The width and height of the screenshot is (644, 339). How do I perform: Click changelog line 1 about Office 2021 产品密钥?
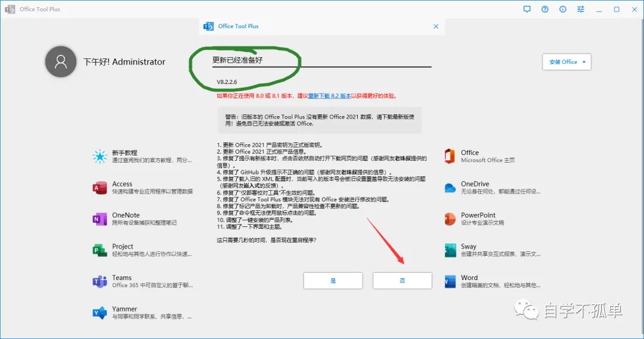pos(270,145)
